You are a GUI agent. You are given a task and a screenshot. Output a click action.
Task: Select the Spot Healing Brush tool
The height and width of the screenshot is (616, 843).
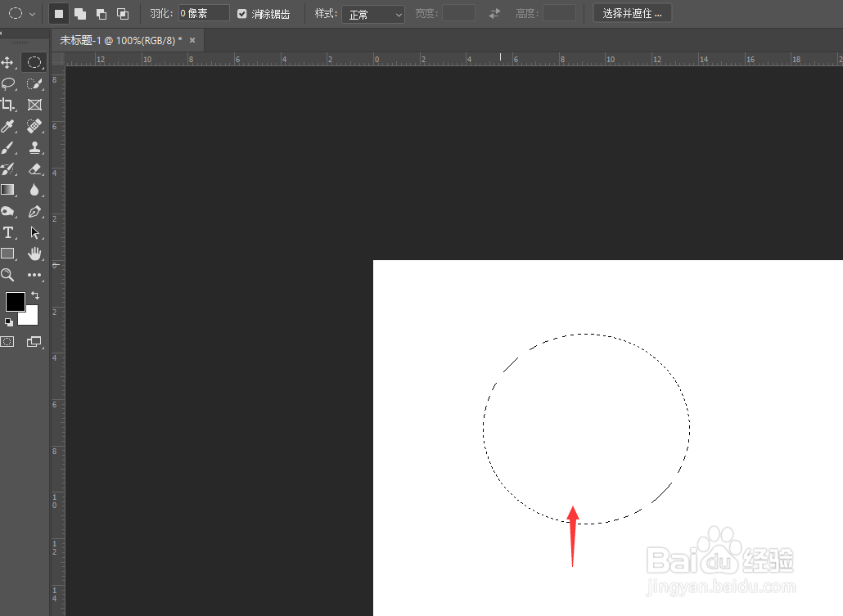34,126
